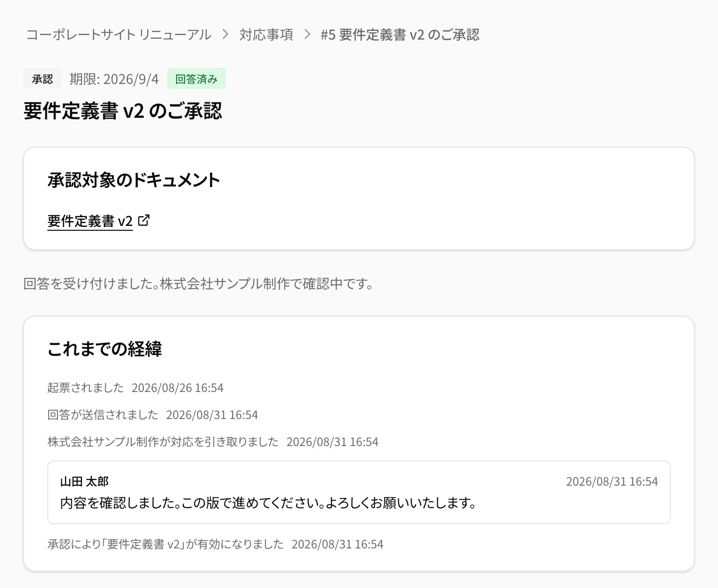Select the 対応を引き取りました history entry
Image resolution: width=718 pixels, height=588 pixels.
213,442
